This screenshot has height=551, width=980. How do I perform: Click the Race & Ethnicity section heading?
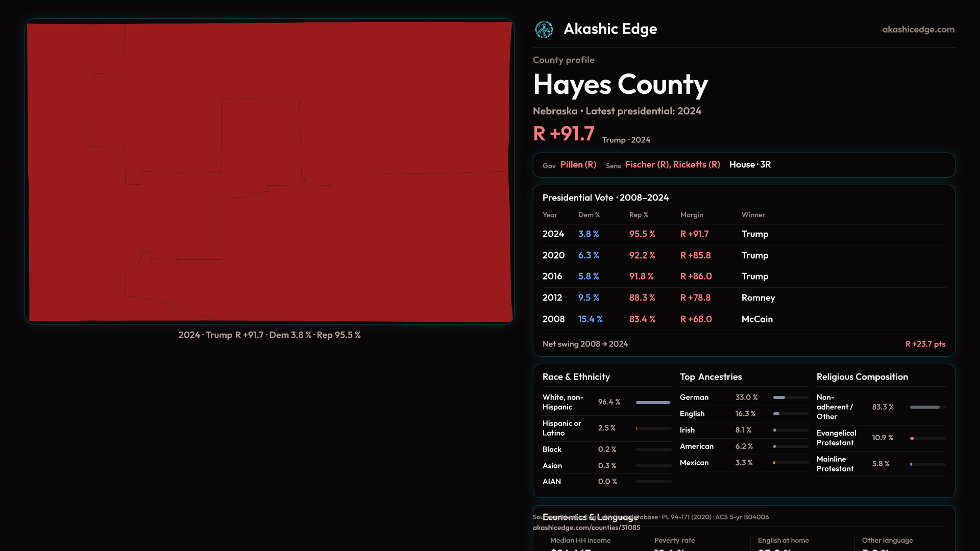coord(576,377)
